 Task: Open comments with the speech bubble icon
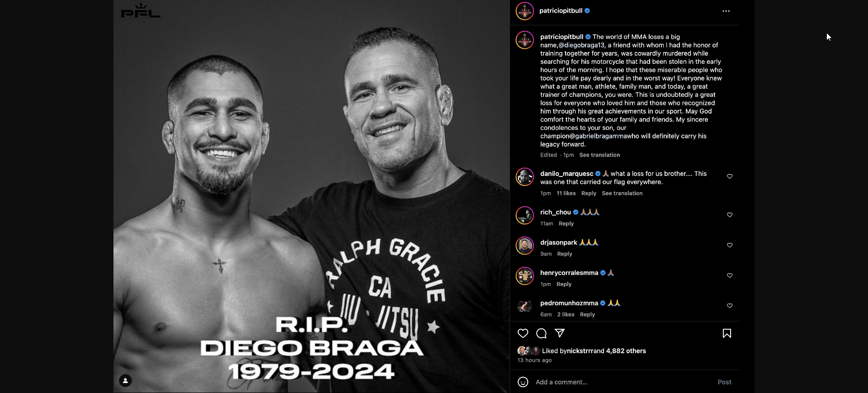click(541, 334)
